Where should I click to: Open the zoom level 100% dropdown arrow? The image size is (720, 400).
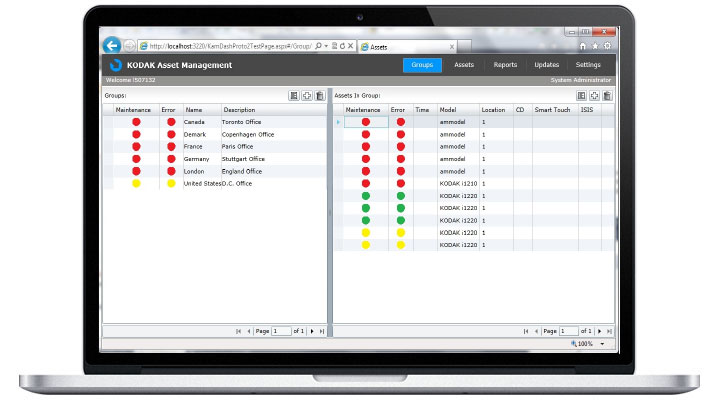pyautogui.click(x=602, y=344)
